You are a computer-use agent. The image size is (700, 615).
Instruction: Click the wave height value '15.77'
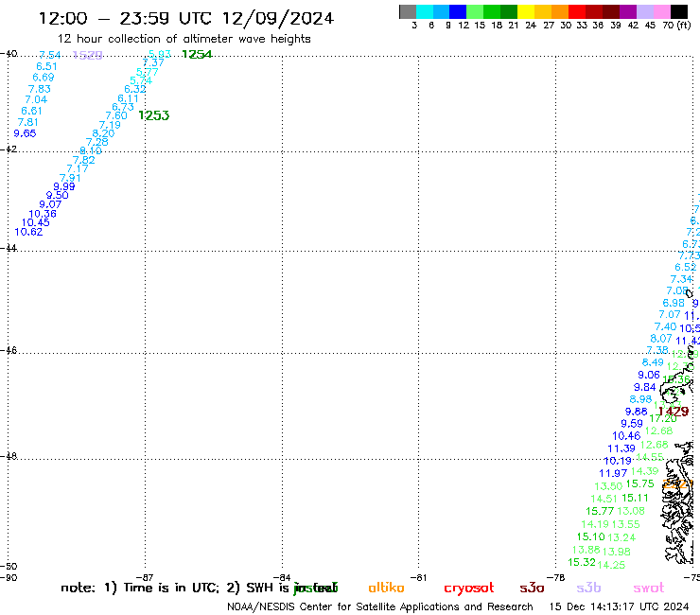[600, 511]
